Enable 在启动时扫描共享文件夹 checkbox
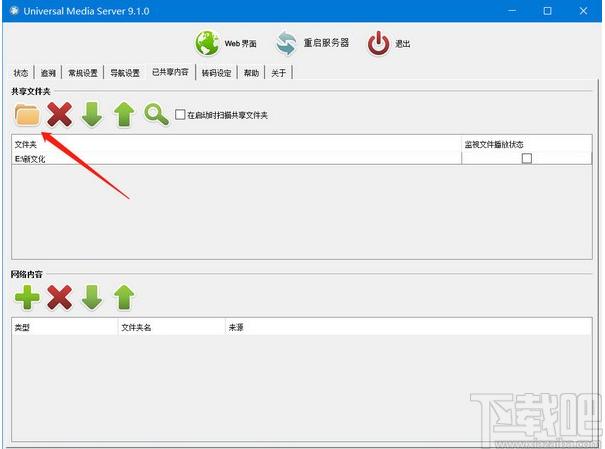The width and height of the screenshot is (605, 449). 180,115
